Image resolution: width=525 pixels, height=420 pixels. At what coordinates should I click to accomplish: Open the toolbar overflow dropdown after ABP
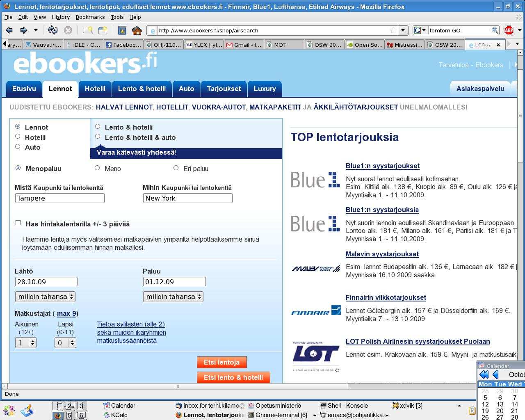(x=520, y=30)
